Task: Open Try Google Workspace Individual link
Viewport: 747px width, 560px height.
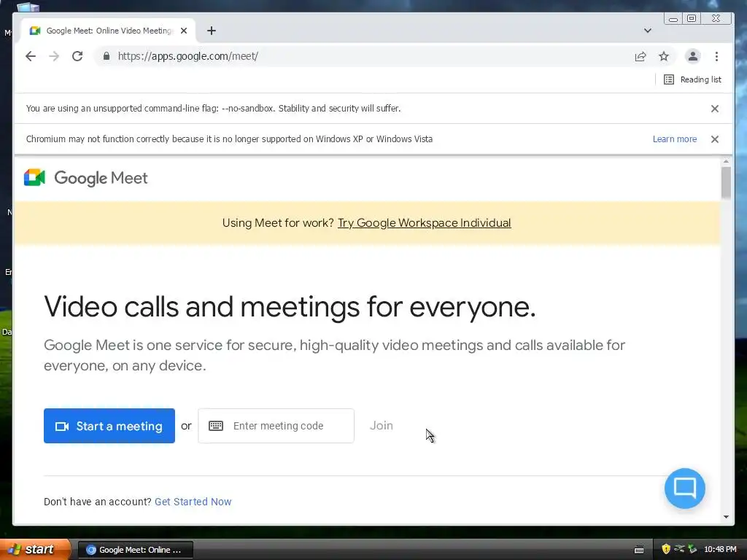Action: 424,223
